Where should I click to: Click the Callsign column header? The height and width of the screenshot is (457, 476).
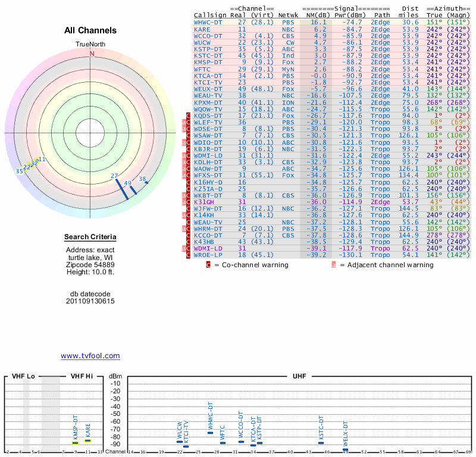click(210, 15)
